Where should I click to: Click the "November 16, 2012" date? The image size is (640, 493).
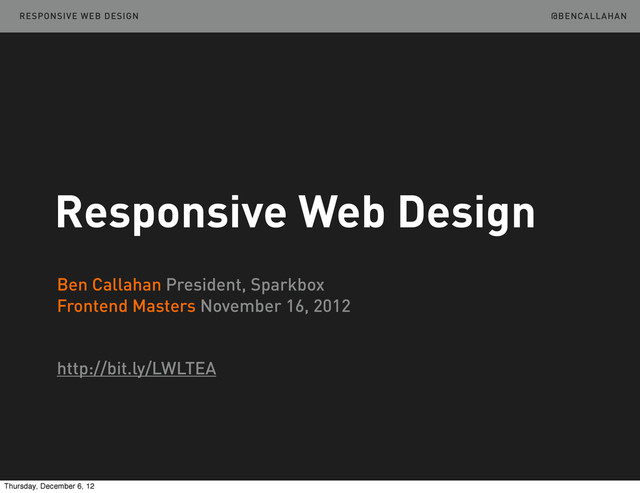pyautogui.click(x=276, y=306)
